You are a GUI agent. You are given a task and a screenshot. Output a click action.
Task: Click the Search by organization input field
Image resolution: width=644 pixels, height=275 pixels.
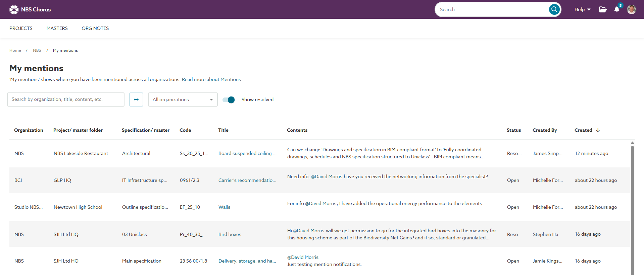coord(66,100)
